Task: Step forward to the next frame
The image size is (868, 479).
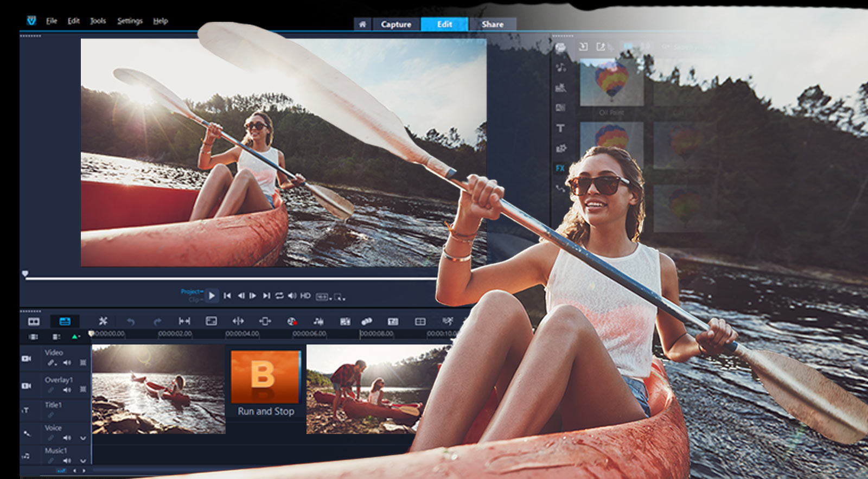Action: pos(253,296)
